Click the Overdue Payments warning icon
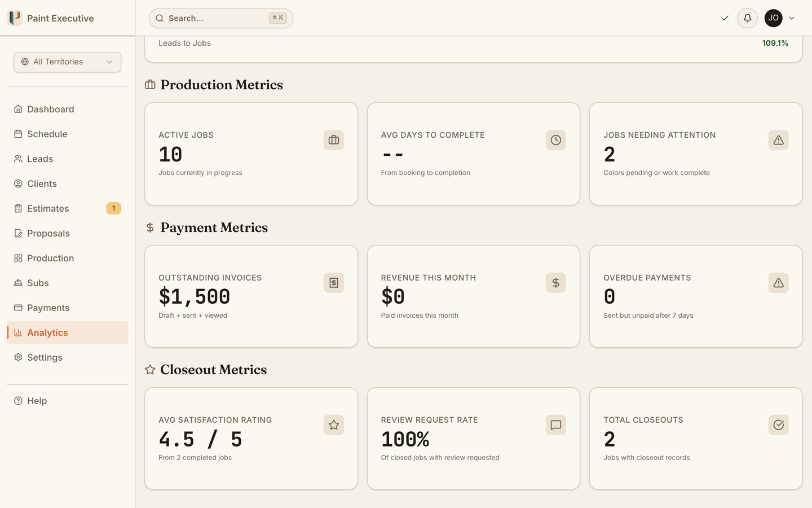Screen dimensions: 812x508 pyautogui.click(x=778, y=283)
